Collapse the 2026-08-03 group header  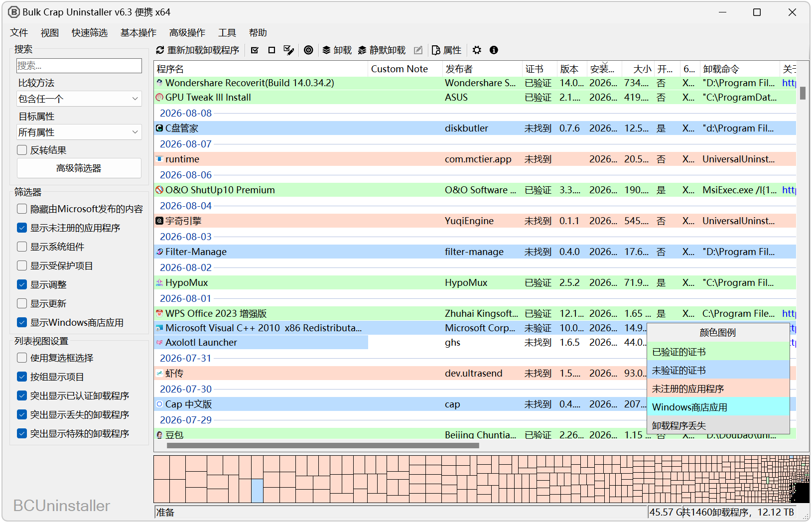[186, 237]
